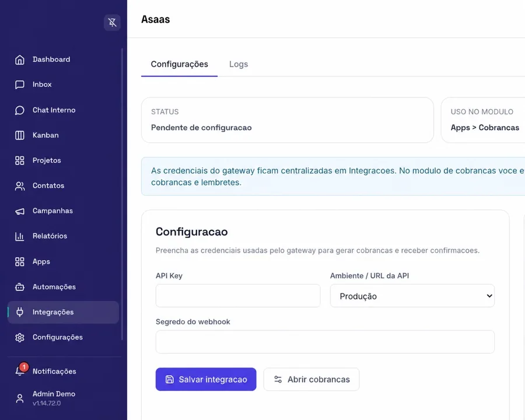Select the Configurações tab
This screenshot has width=525, height=420.
(x=179, y=64)
